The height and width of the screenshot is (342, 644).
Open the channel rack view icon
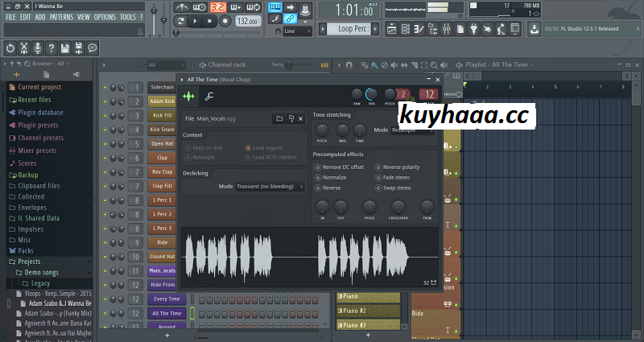click(x=406, y=29)
